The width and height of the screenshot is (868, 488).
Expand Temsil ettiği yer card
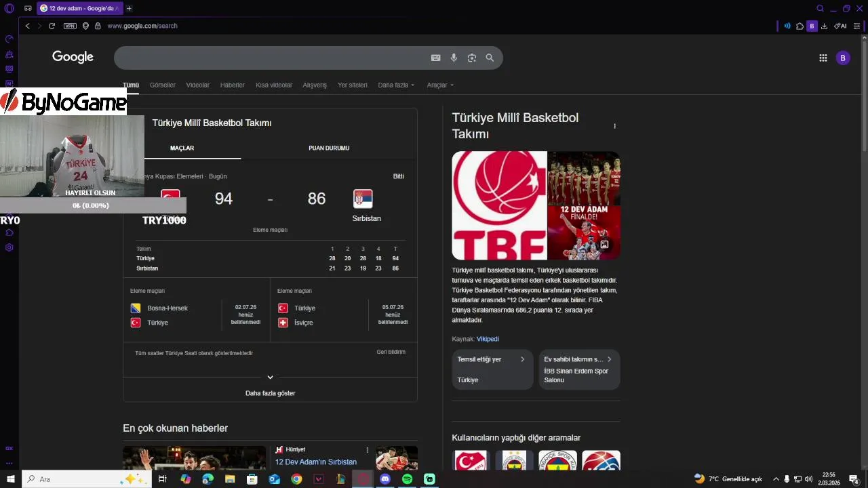[x=493, y=369]
